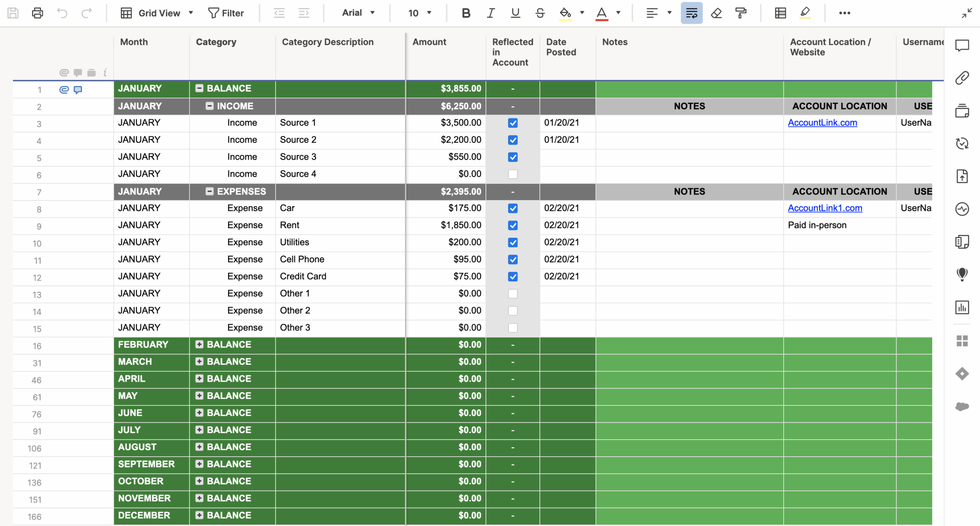Open the Update Requests panel

[x=962, y=143]
